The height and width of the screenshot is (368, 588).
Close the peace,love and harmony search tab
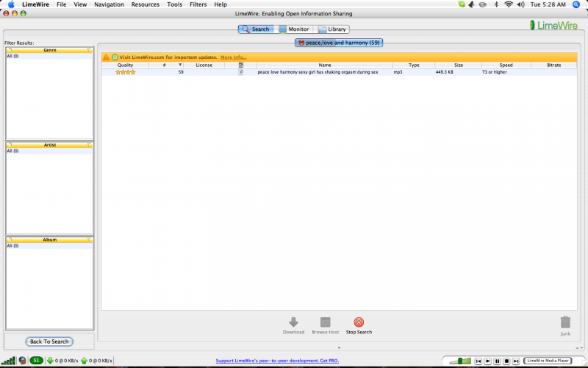click(301, 43)
